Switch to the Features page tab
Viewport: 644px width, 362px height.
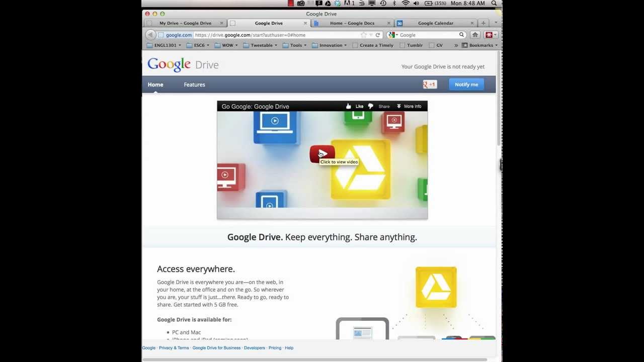[194, 84]
